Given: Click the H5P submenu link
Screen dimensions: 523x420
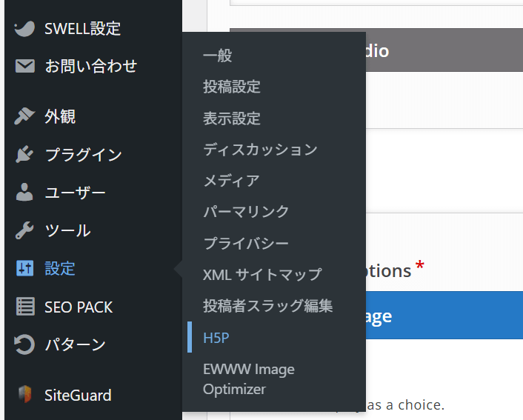Looking at the screenshot, I should 216,337.
